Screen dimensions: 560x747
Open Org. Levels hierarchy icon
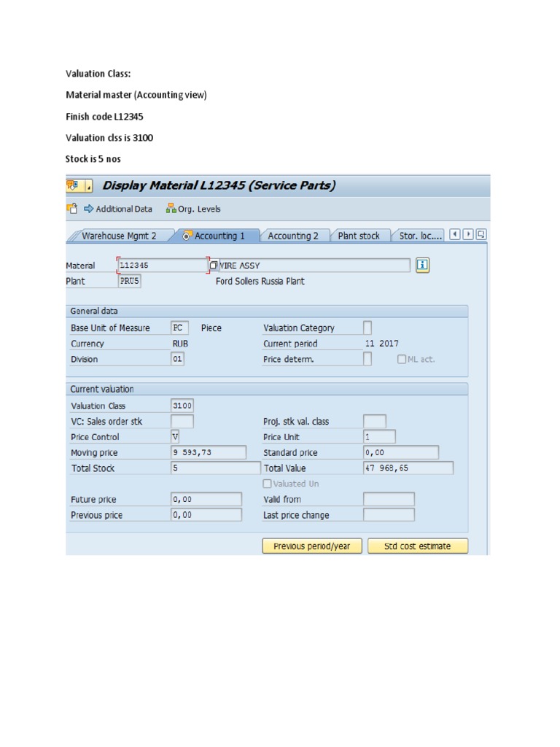[171, 209]
